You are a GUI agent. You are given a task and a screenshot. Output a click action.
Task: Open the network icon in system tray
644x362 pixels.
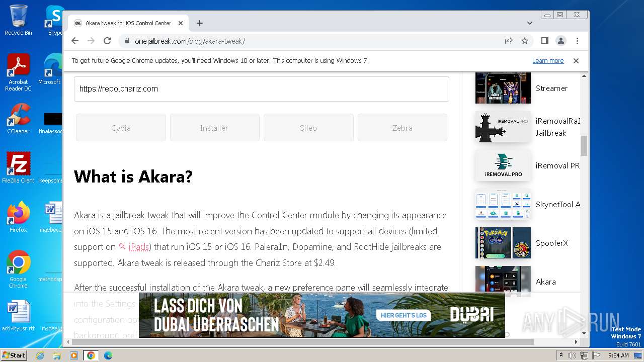point(584,355)
